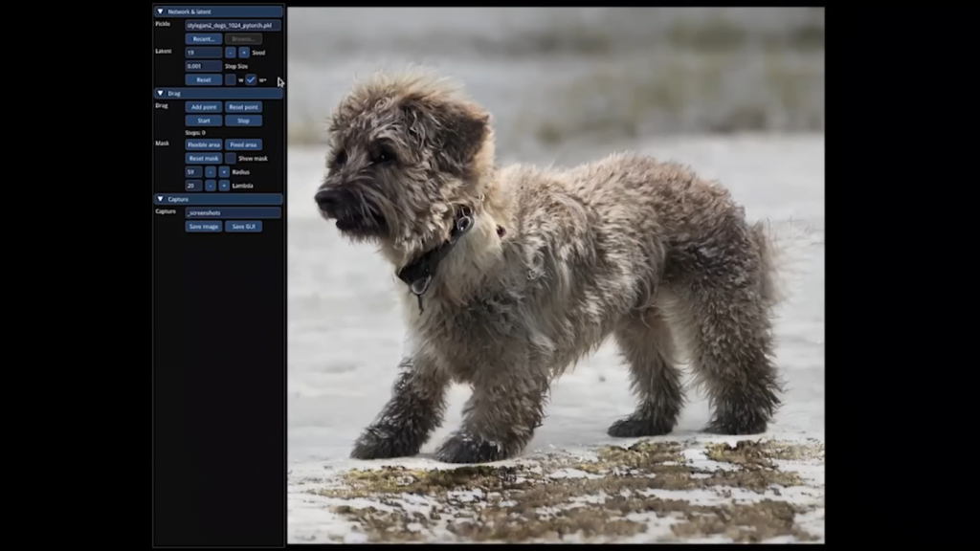Click the Steps: 0 counter text
The image size is (980, 551).
pyautogui.click(x=195, y=132)
